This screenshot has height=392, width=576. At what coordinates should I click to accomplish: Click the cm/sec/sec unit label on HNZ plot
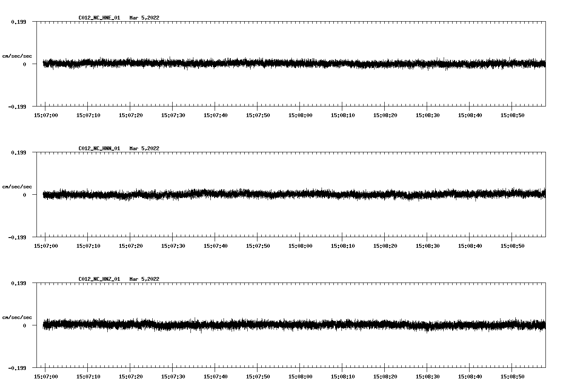[17, 317]
